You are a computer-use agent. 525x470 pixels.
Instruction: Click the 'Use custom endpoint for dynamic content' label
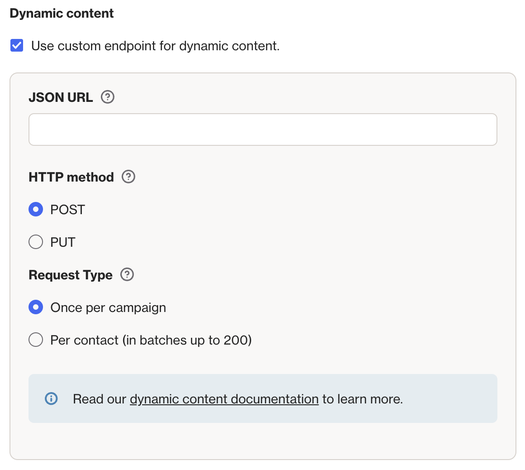[x=155, y=46]
